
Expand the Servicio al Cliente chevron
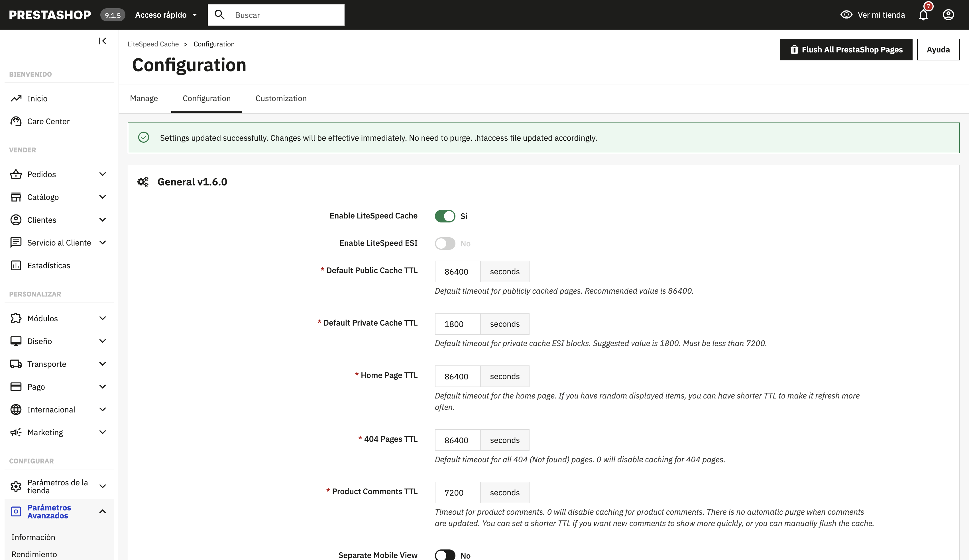click(102, 242)
